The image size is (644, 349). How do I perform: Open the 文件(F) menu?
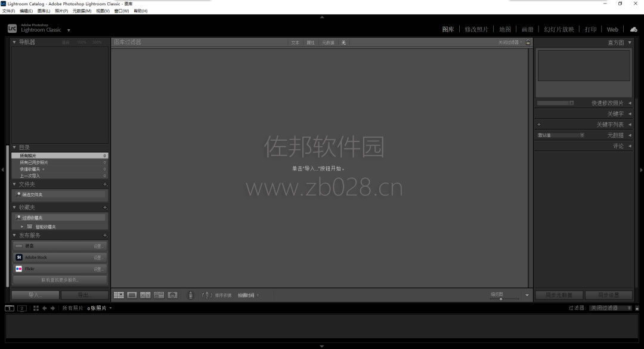point(8,11)
